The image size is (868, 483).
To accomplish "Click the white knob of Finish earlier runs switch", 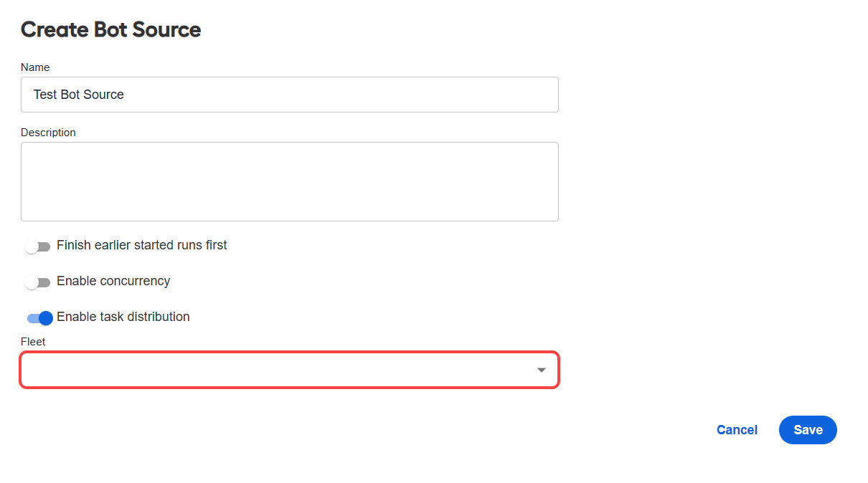I will (31, 247).
